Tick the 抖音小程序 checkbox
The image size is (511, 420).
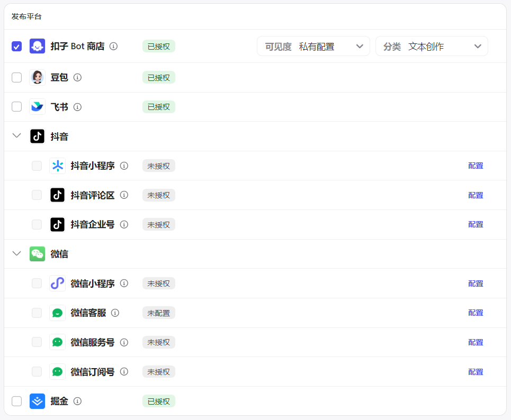(x=37, y=166)
